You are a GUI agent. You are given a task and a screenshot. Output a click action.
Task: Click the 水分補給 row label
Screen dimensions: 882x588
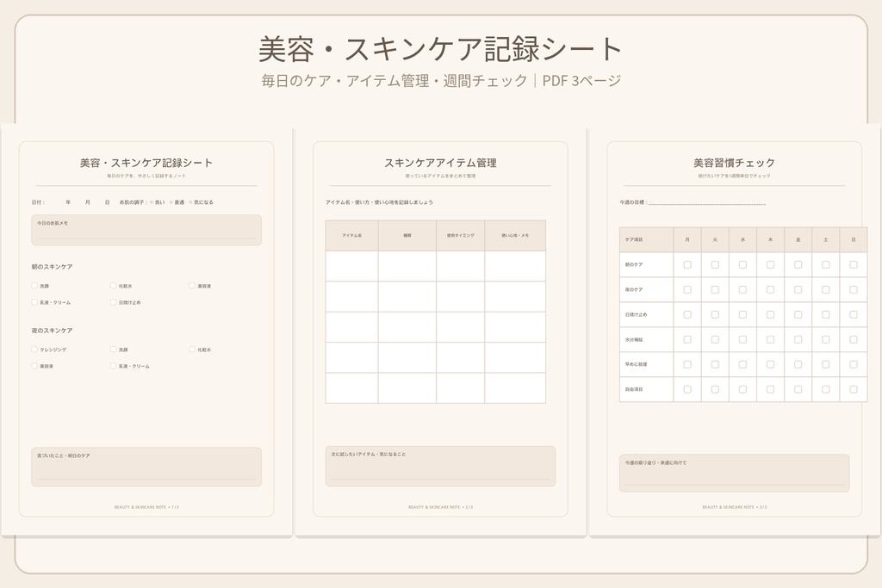(634, 339)
